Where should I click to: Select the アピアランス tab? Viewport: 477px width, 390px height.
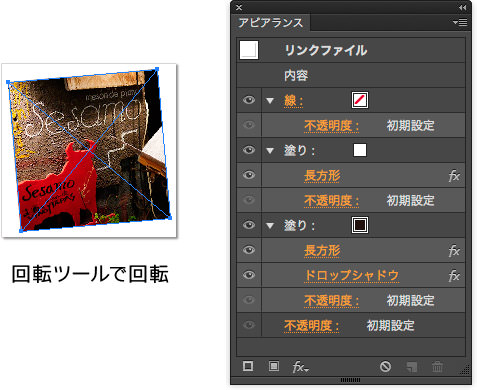[270, 23]
